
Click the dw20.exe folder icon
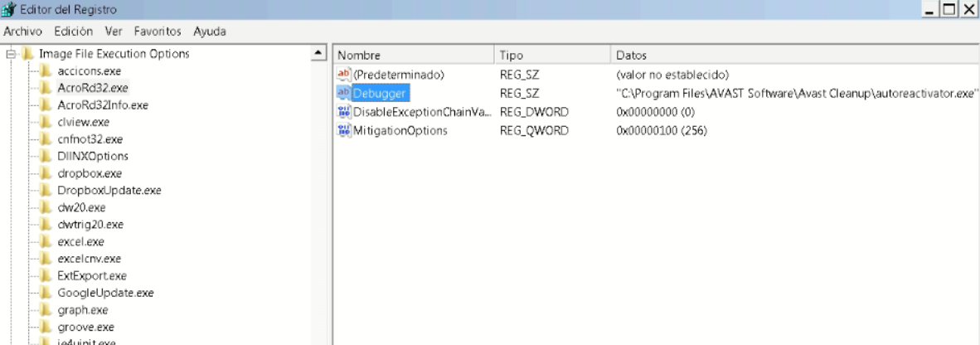coord(46,207)
